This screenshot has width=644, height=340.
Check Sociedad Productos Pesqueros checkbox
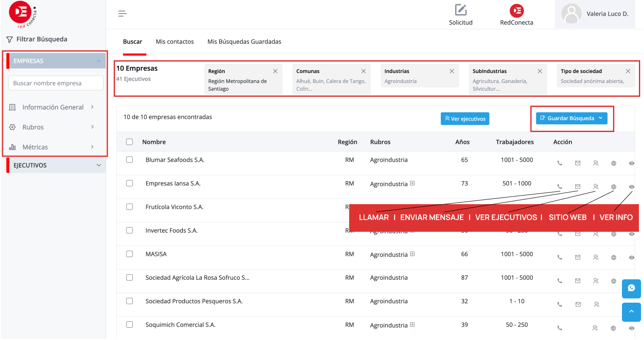pyautogui.click(x=129, y=301)
